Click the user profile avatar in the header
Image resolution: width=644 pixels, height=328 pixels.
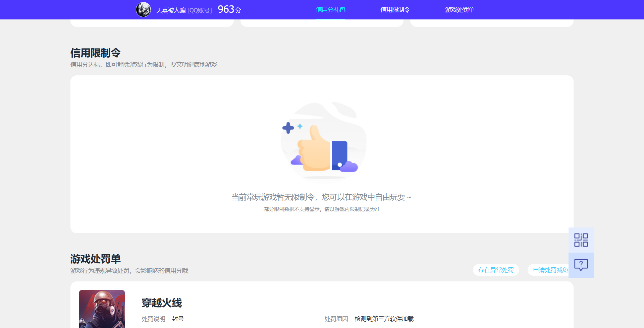point(144,9)
